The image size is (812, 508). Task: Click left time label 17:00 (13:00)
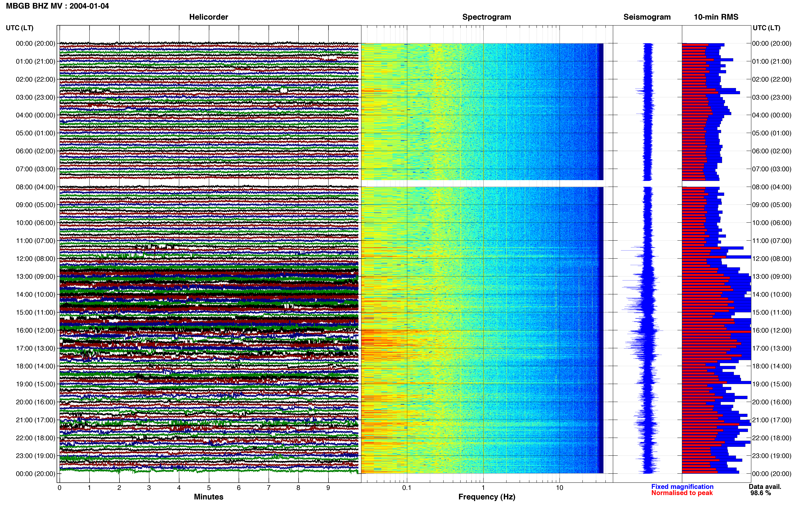tap(36, 348)
